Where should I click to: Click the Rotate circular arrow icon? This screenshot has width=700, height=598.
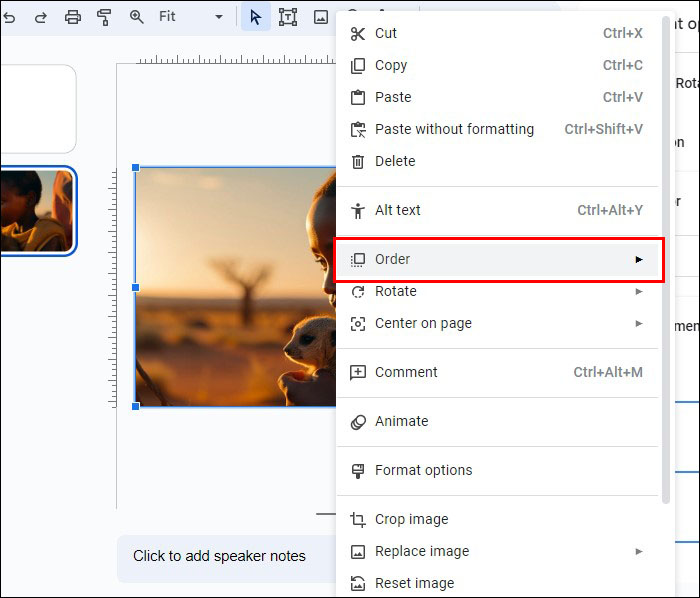[358, 291]
